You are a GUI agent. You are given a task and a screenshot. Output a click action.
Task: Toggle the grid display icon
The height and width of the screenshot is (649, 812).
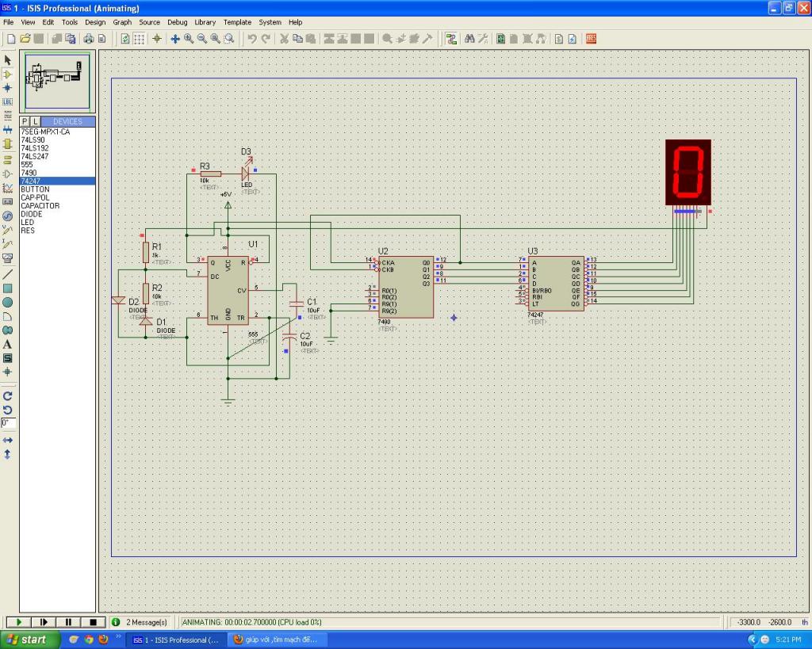140,38
